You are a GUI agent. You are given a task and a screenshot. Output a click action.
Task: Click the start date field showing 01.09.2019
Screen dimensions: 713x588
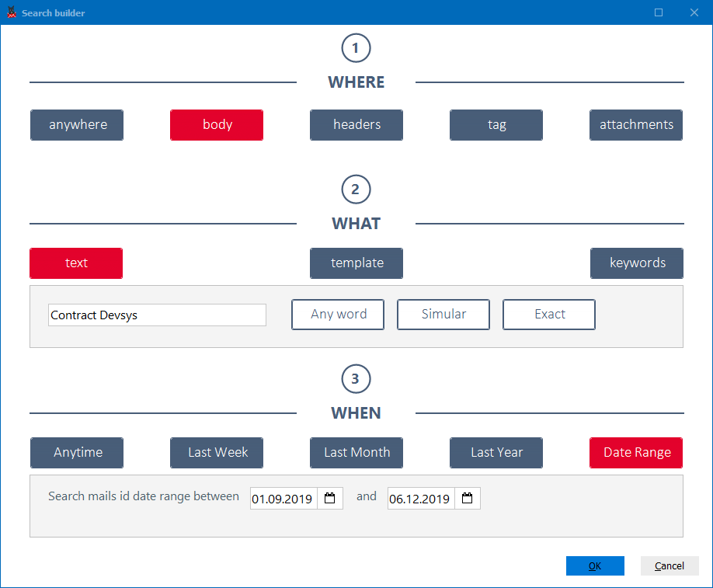tap(283, 498)
